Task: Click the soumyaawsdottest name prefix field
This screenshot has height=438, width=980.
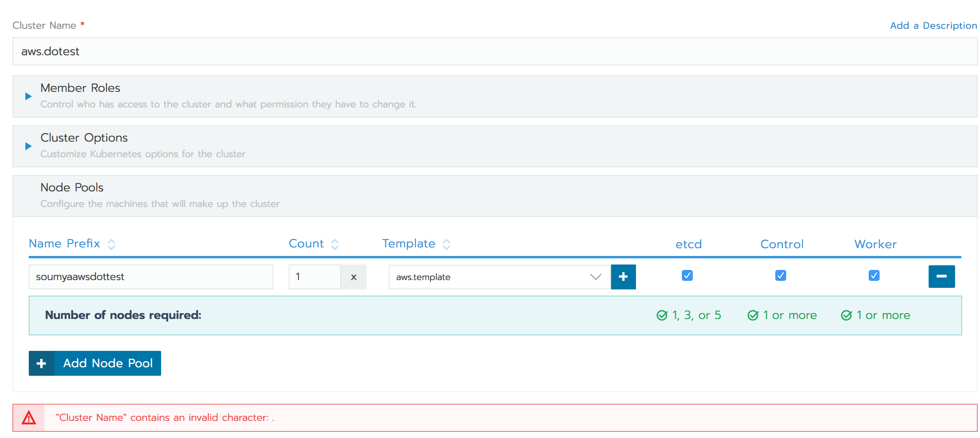Action: click(x=151, y=277)
